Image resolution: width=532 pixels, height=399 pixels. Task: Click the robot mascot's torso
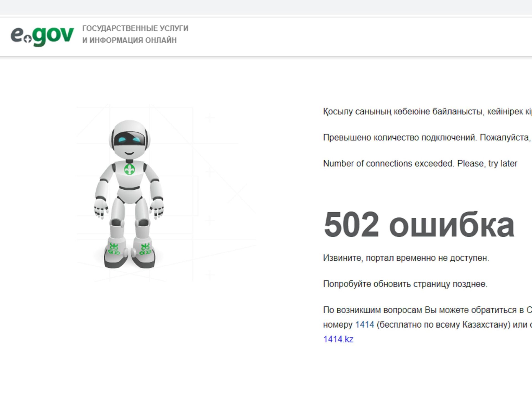129,182
